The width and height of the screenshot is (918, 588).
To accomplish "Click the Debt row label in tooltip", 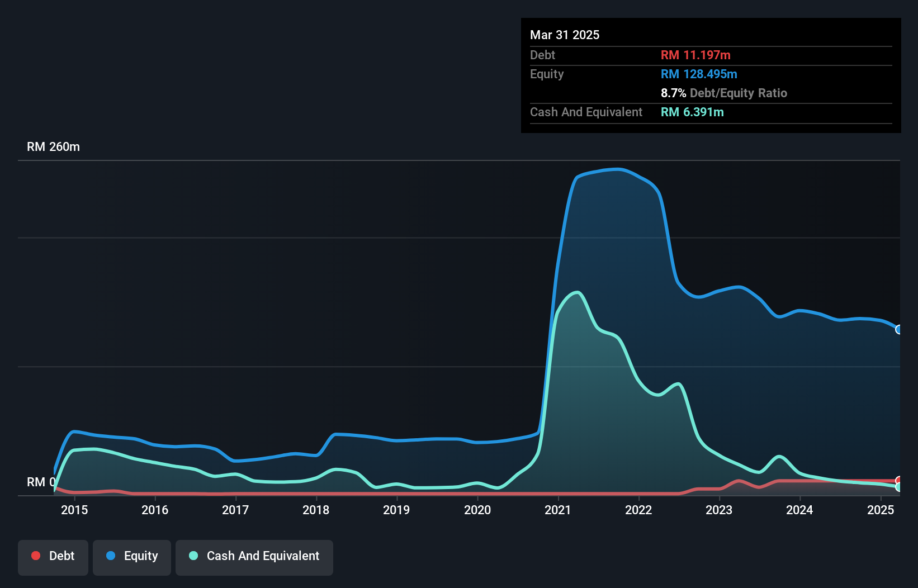I will (542, 55).
